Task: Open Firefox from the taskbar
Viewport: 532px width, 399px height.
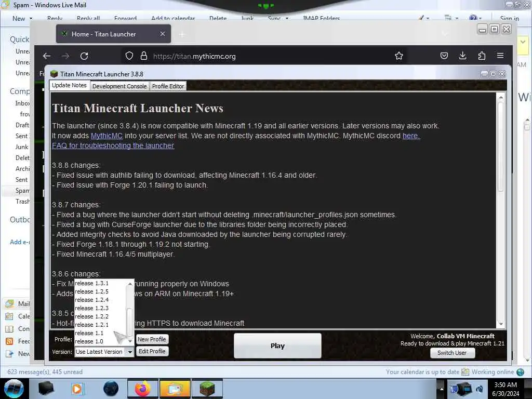Action: 143,389
